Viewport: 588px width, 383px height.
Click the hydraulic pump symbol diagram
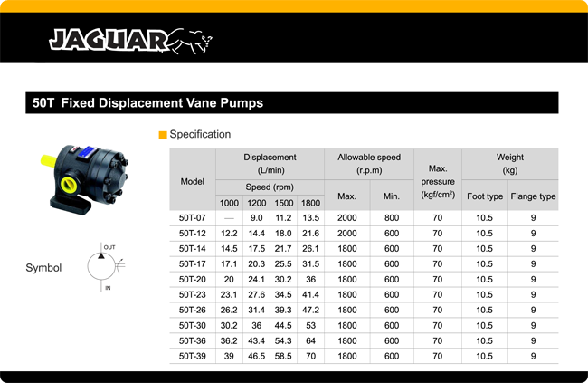coord(106,267)
